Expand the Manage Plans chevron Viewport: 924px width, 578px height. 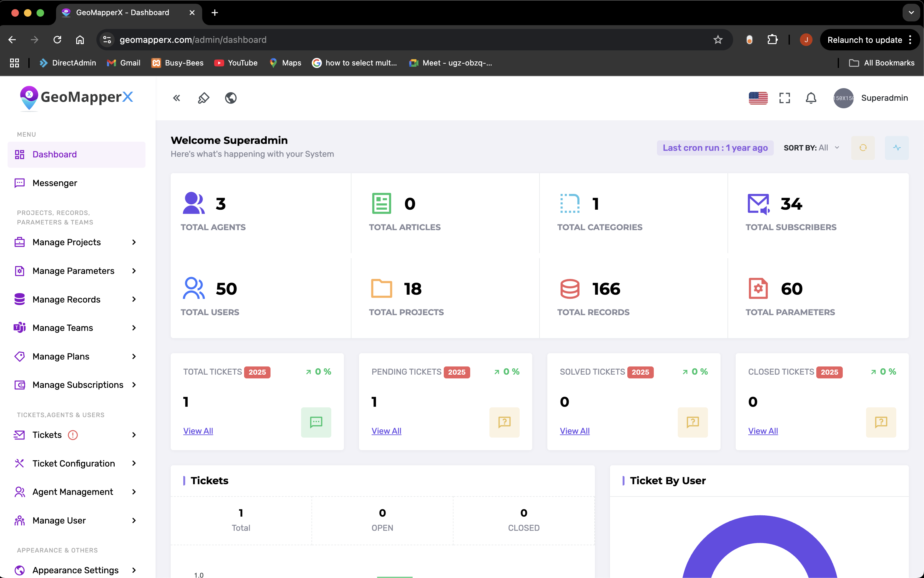[134, 357]
